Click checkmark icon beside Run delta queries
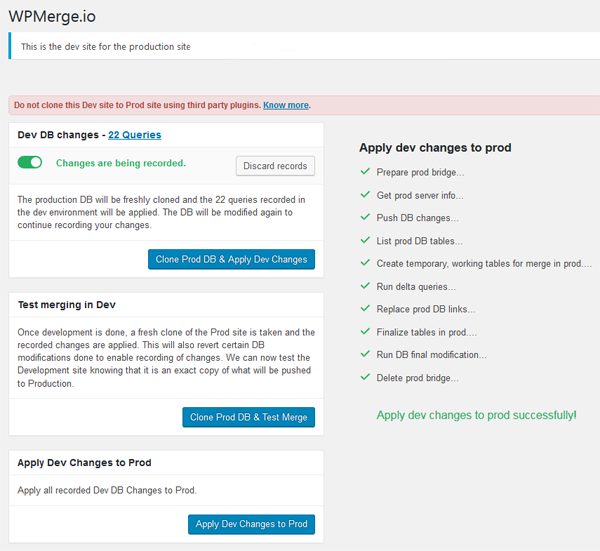Image resolution: width=600 pixels, height=551 pixels. click(365, 285)
